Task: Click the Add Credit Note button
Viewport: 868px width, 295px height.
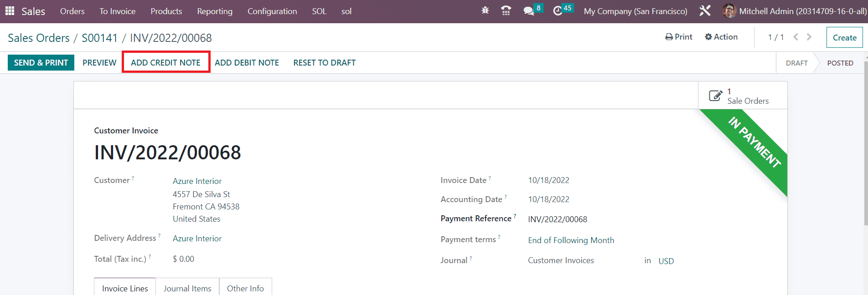Action: tap(165, 63)
